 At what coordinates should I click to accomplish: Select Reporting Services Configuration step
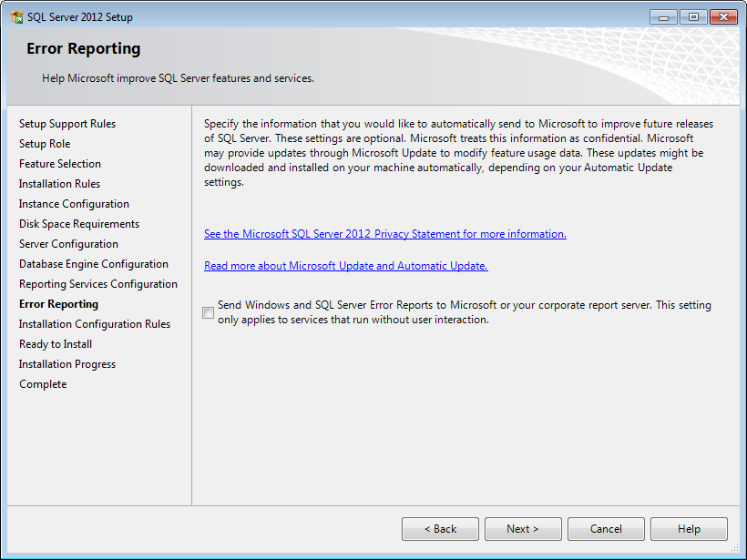click(98, 284)
